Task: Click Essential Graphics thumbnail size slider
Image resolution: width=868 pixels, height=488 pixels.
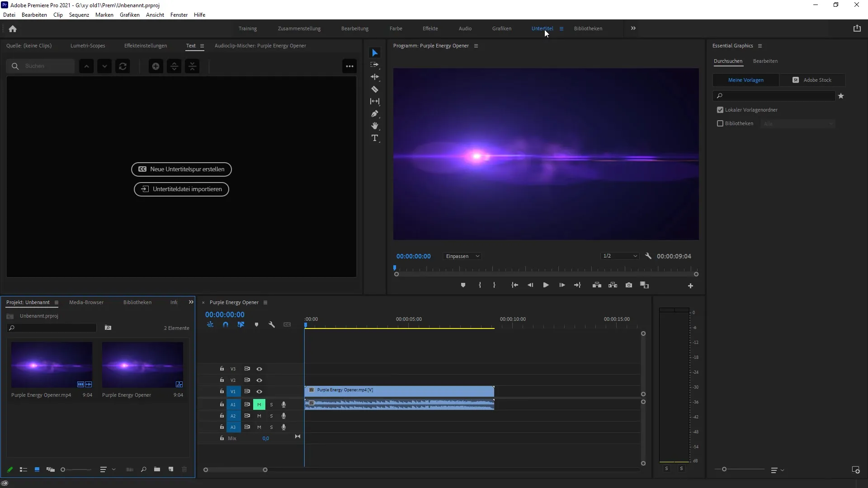Action: (740, 469)
